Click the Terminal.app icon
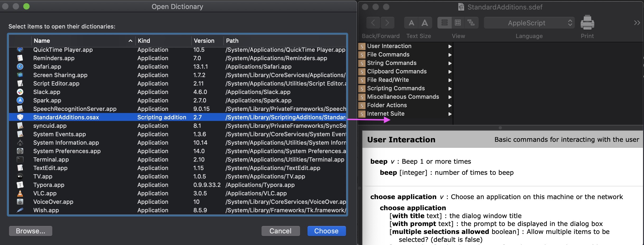 (20, 159)
